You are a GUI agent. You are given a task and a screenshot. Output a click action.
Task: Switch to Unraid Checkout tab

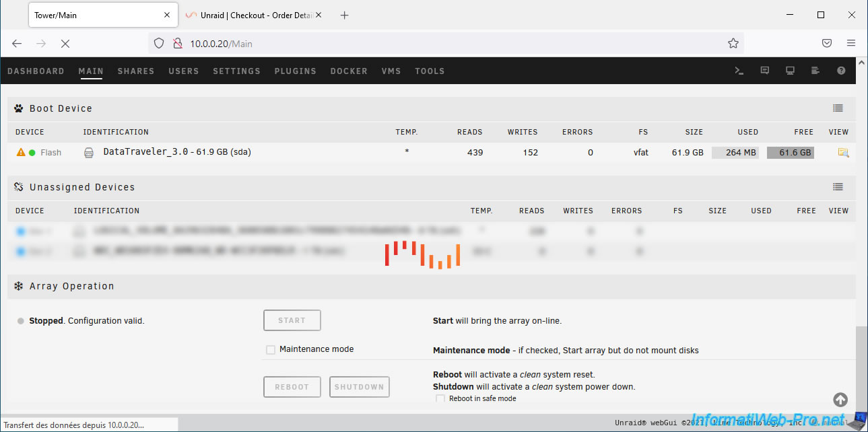tap(255, 15)
